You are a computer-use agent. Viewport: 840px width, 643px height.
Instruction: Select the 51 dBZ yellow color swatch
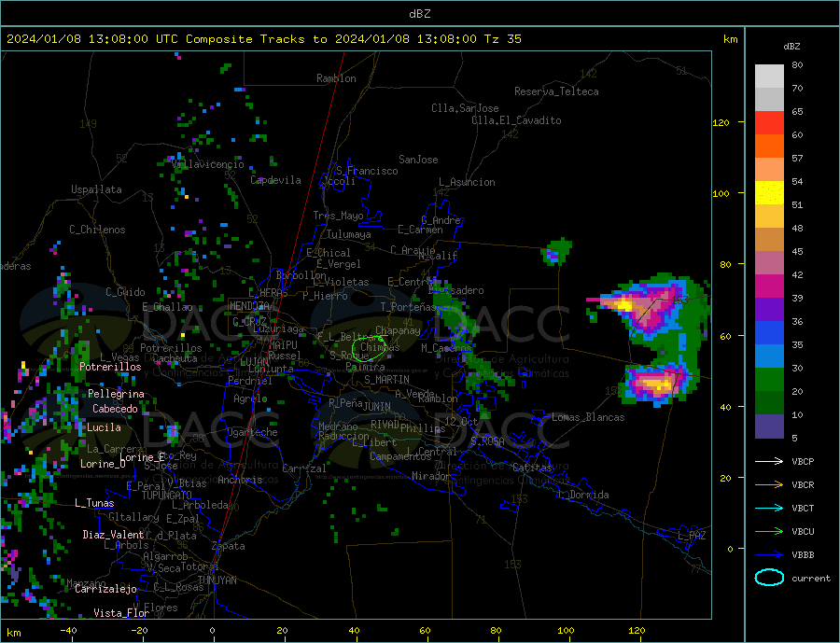click(769, 193)
